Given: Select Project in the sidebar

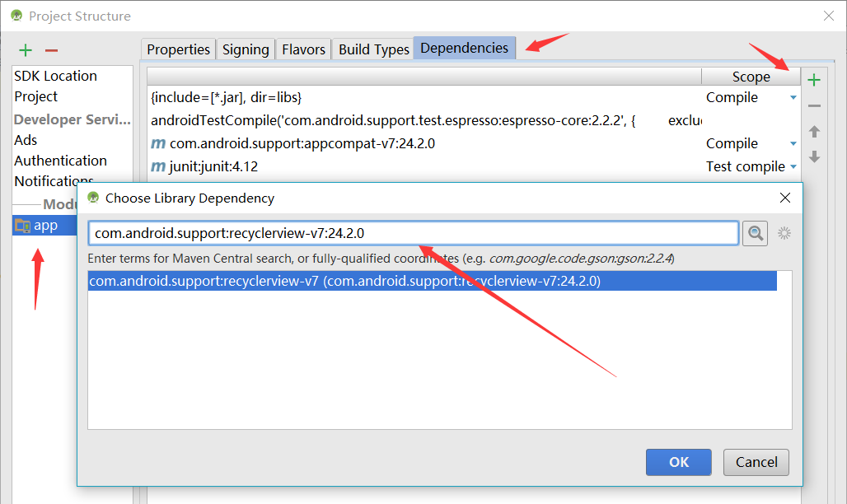Looking at the screenshot, I should pos(35,96).
